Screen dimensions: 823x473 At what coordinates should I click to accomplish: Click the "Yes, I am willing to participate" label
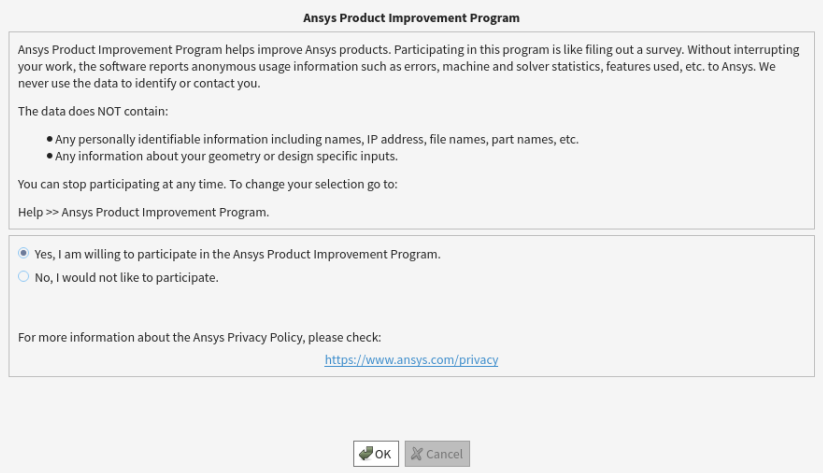point(237,254)
